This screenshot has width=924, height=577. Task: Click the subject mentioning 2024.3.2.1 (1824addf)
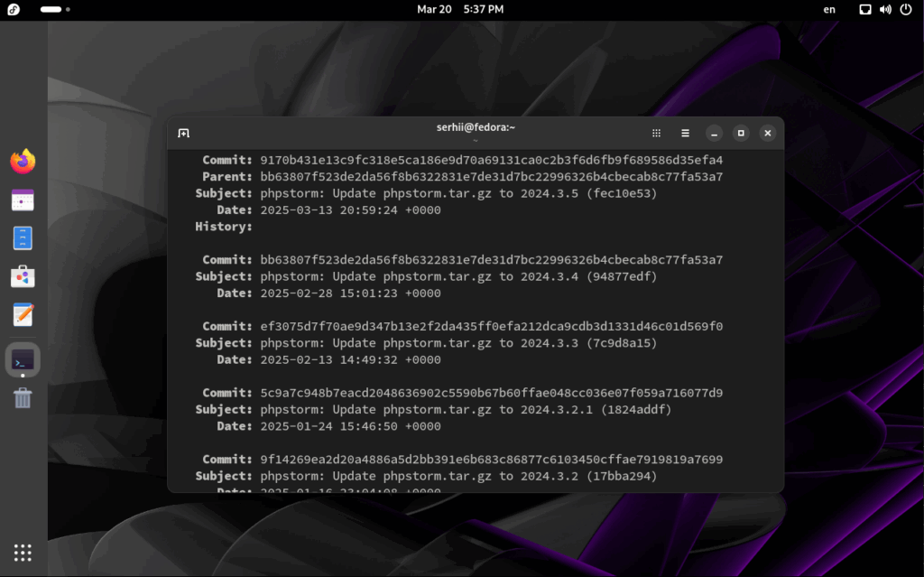tap(466, 410)
